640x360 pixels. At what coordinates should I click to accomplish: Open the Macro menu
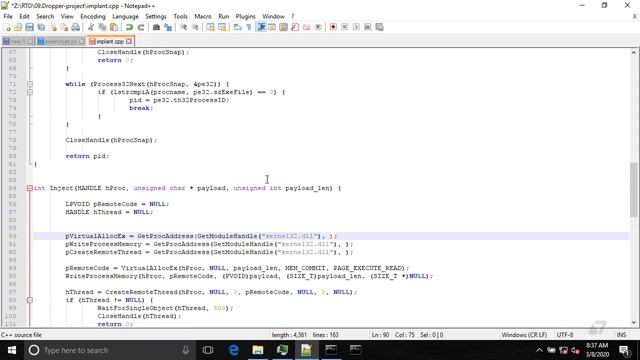click(203, 16)
